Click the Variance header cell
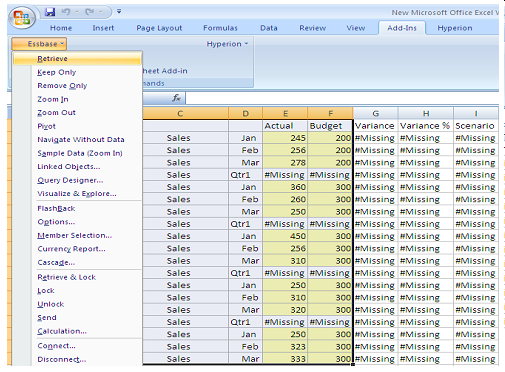The height and width of the screenshot is (372, 505). pyautogui.click(x=376, y=126)
